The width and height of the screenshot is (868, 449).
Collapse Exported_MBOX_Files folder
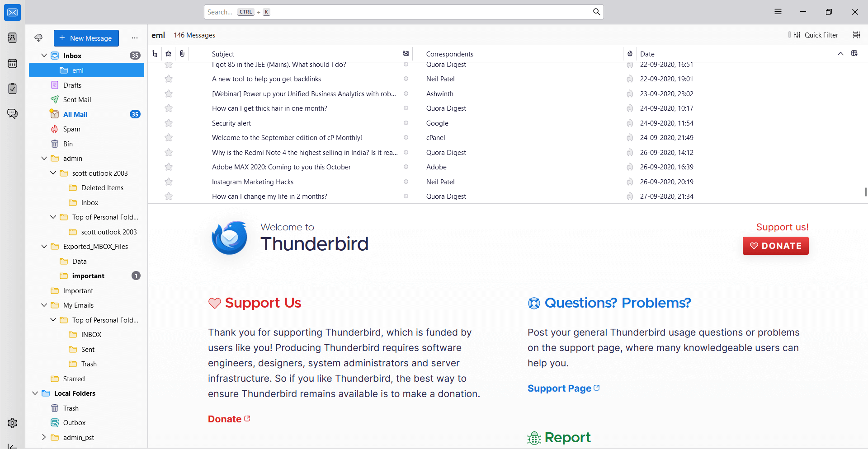coord(44,247)
